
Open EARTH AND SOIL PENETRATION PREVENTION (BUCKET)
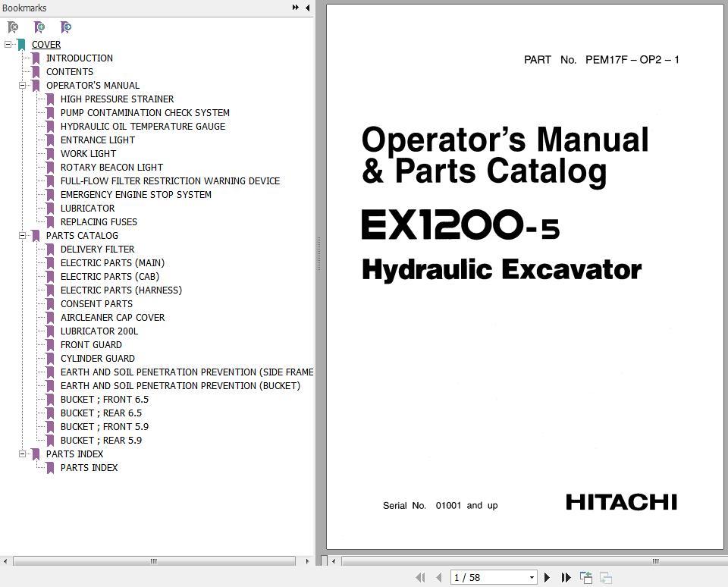tap(180, 386)
